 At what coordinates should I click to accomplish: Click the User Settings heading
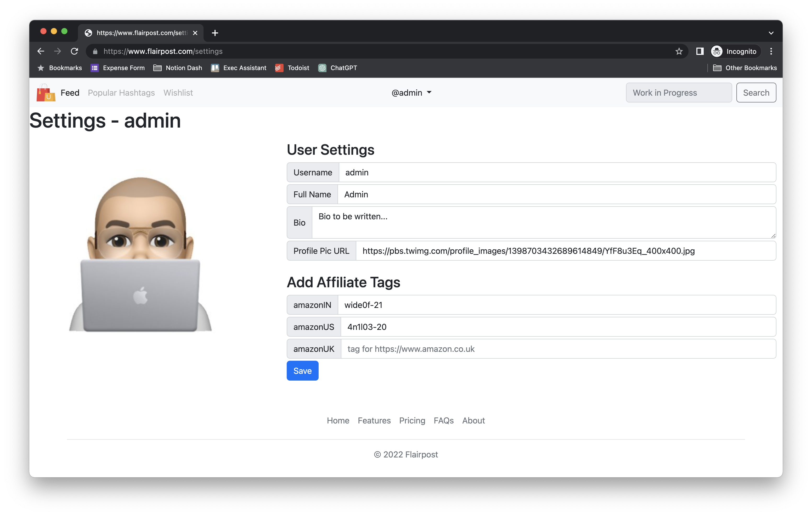(330, 150)
